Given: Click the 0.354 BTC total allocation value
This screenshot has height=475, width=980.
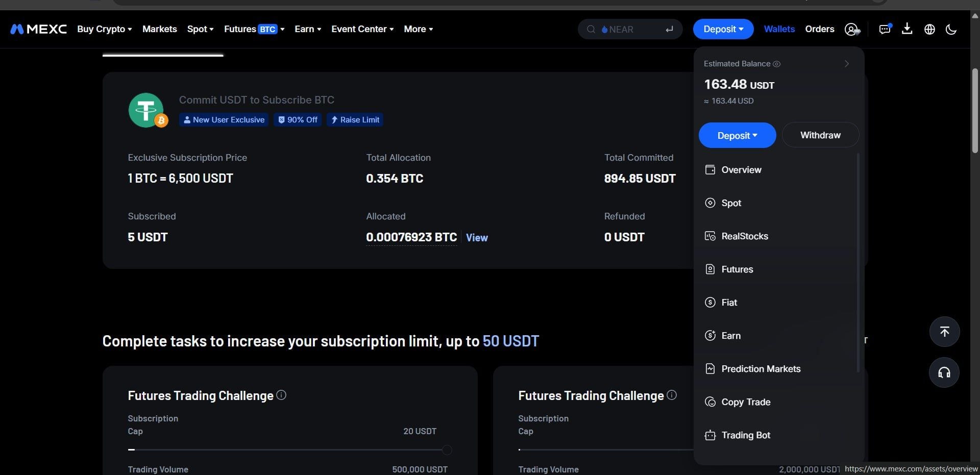Looking at the screenshot, I should pos(395,179).
